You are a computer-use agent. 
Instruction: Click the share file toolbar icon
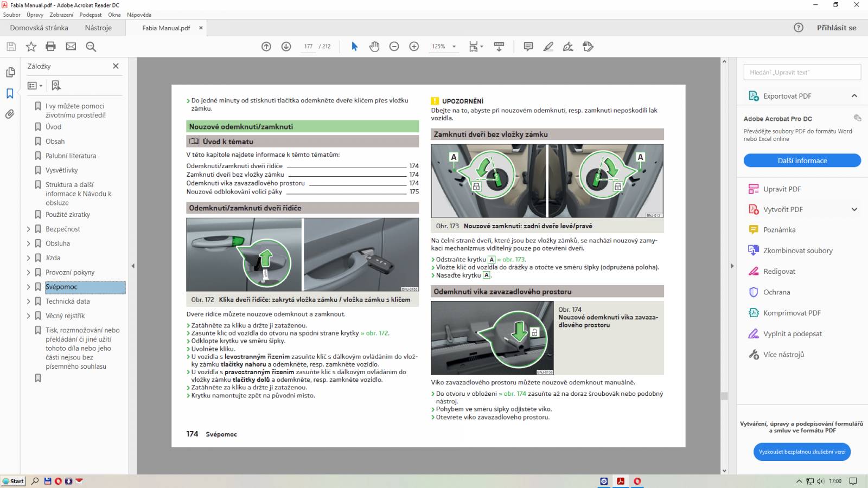point(588,47)
